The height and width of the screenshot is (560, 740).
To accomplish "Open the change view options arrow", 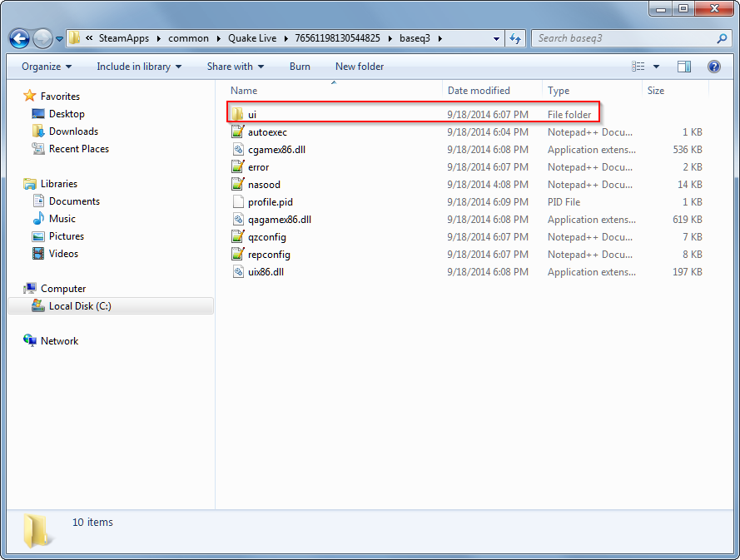I will click(656, 67).
